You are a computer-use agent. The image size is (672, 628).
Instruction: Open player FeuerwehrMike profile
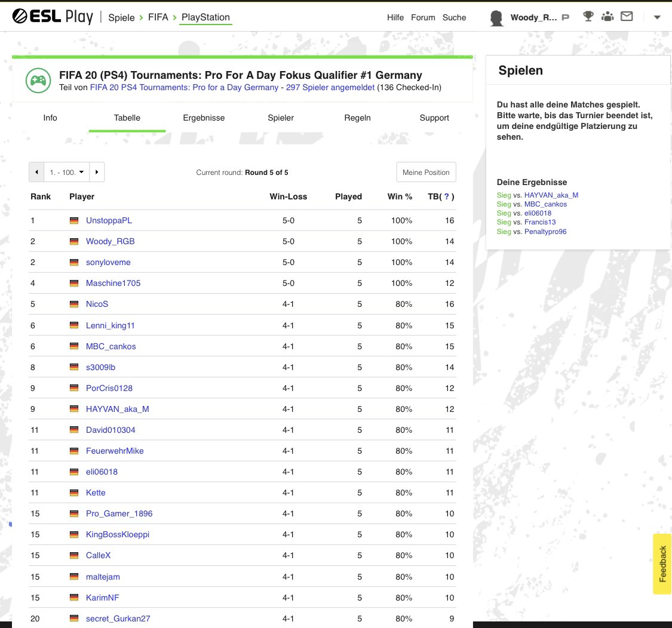(x=115, y=451)
